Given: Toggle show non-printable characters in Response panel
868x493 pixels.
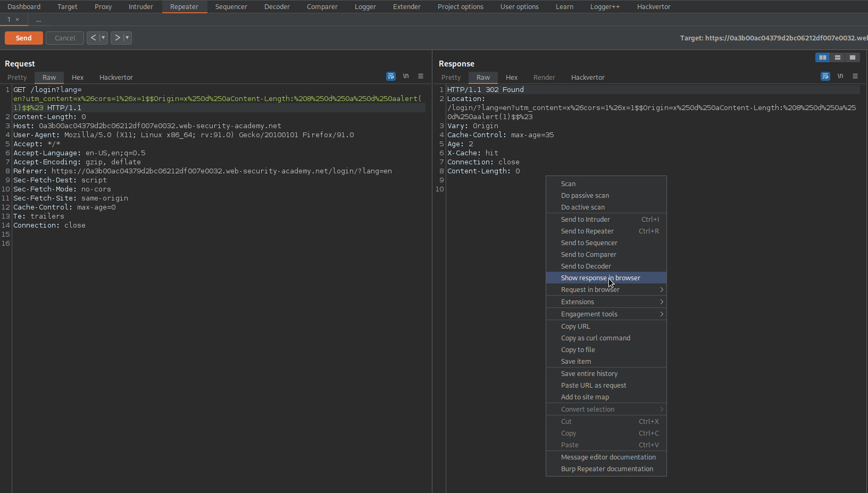Looking at the screenshot, I should [x=840, y=76].
